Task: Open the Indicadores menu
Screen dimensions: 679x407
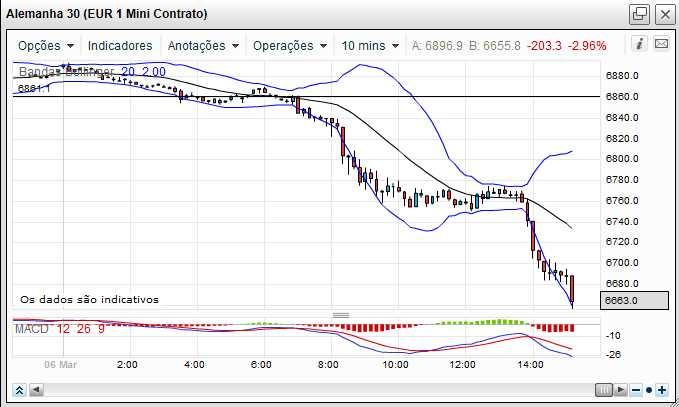Action: click(x=120, y=45)
